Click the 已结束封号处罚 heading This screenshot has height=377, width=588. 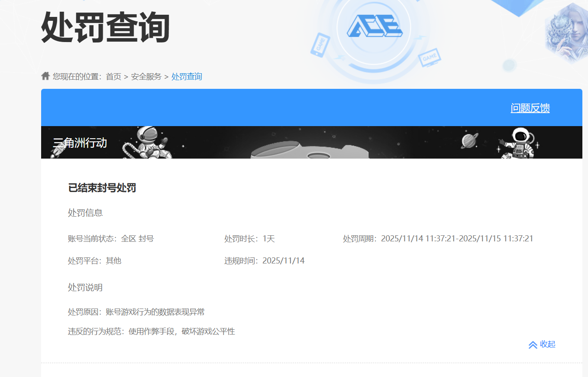(102, 188)
